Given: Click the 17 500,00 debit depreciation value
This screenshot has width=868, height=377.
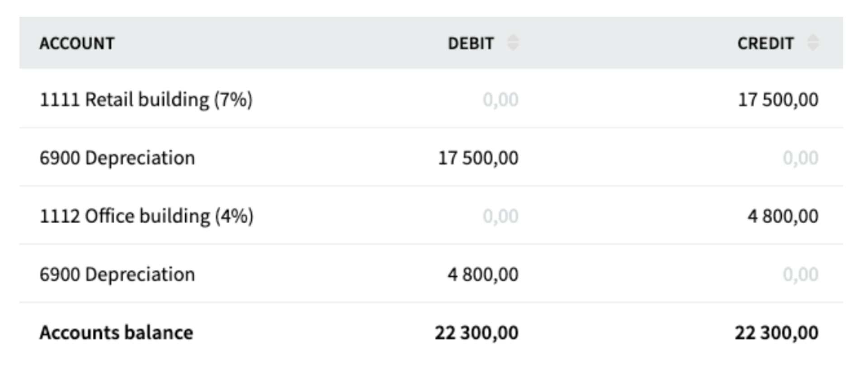Looking at the screenshot, I should point(478,158).
